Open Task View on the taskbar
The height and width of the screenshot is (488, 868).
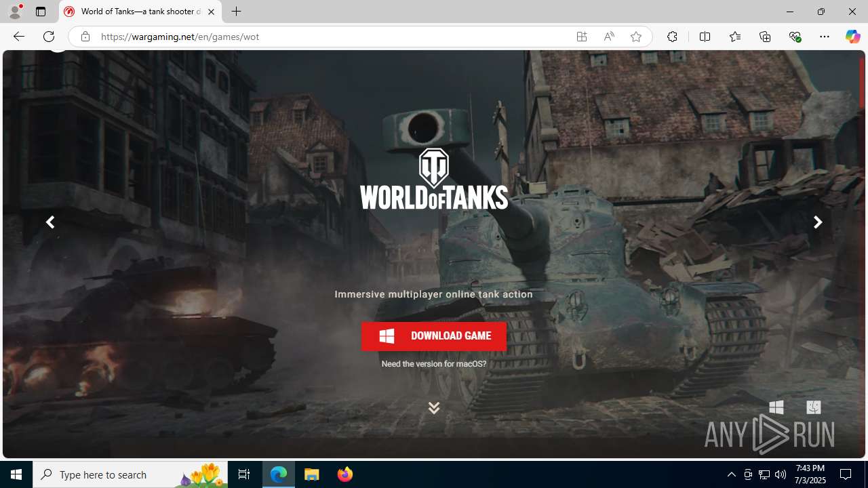pos(244,474)
